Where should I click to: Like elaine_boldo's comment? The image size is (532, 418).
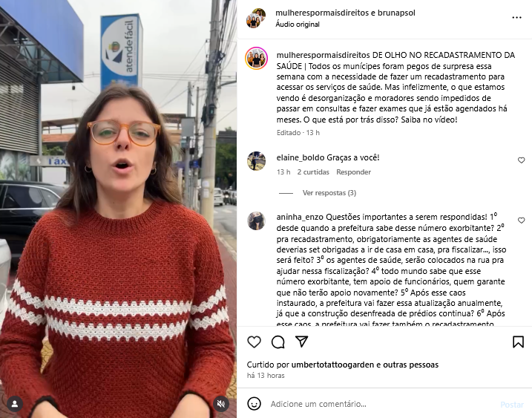tap(521, 160)
